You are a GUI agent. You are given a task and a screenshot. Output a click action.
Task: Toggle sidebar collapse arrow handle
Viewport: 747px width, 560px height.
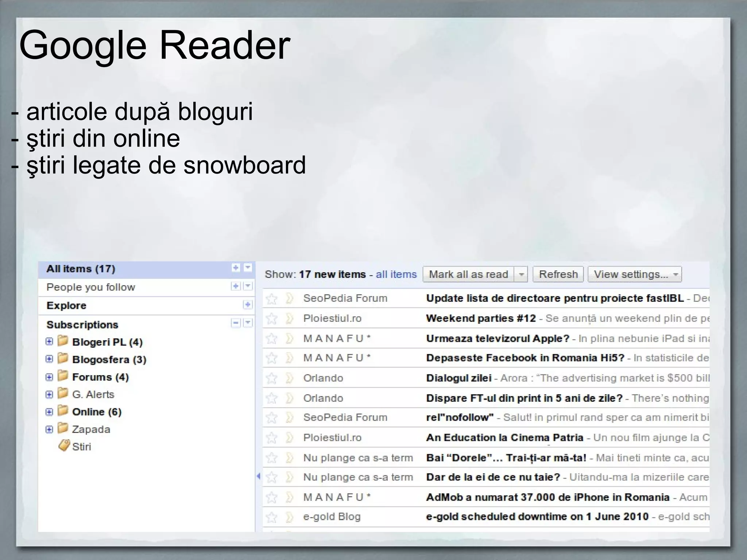pyautogui.click(x=259, y=476)
